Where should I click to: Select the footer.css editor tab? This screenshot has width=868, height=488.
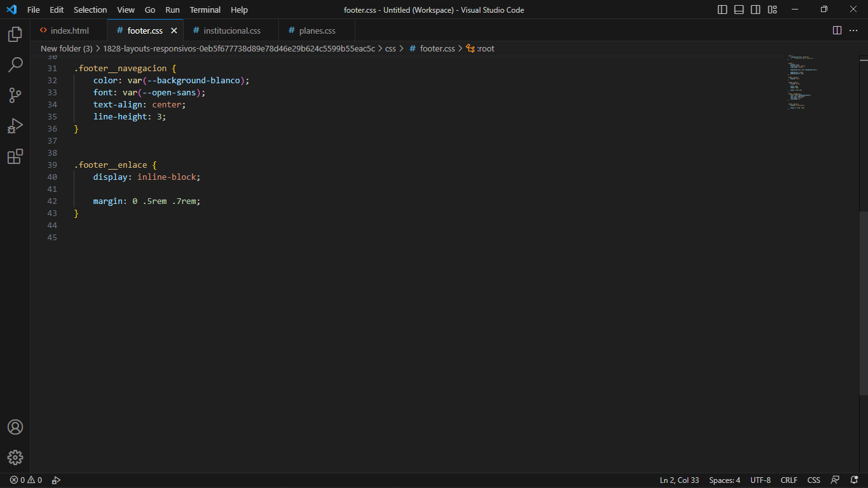coord(145,30)
